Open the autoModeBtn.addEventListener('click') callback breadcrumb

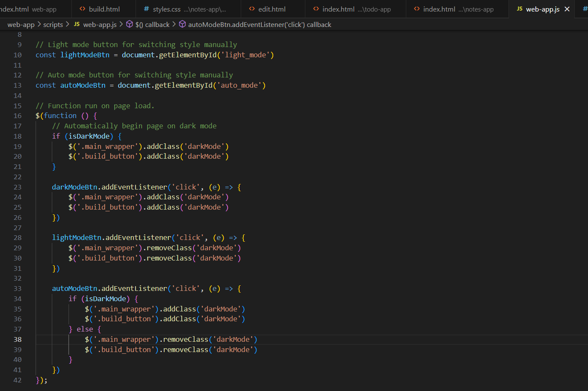click(260, 24)
